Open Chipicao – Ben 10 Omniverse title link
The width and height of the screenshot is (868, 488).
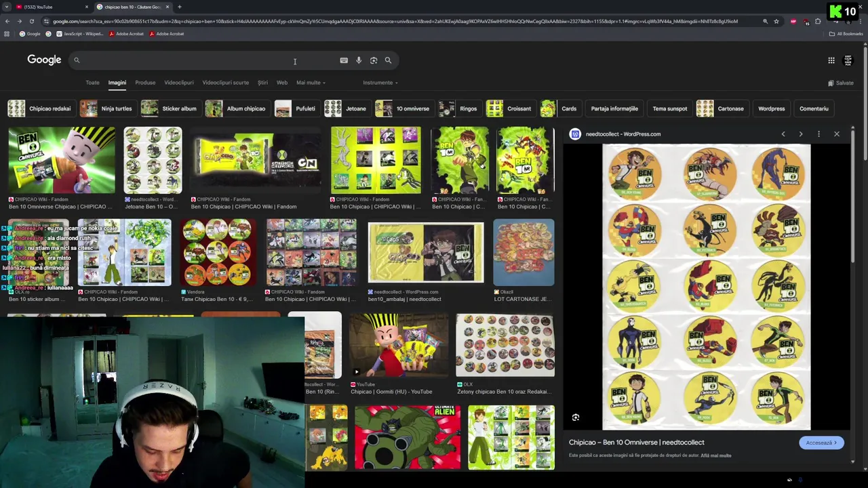point(637,443)
